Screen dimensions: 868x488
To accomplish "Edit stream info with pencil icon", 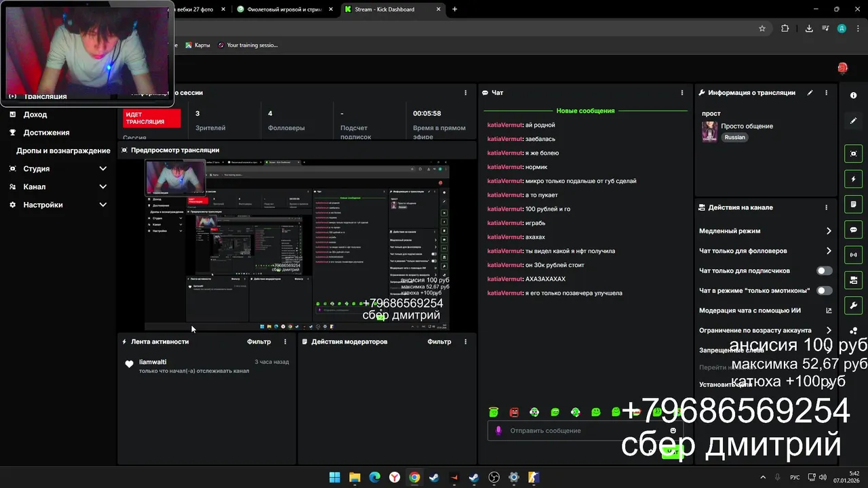I will [810, 93].
